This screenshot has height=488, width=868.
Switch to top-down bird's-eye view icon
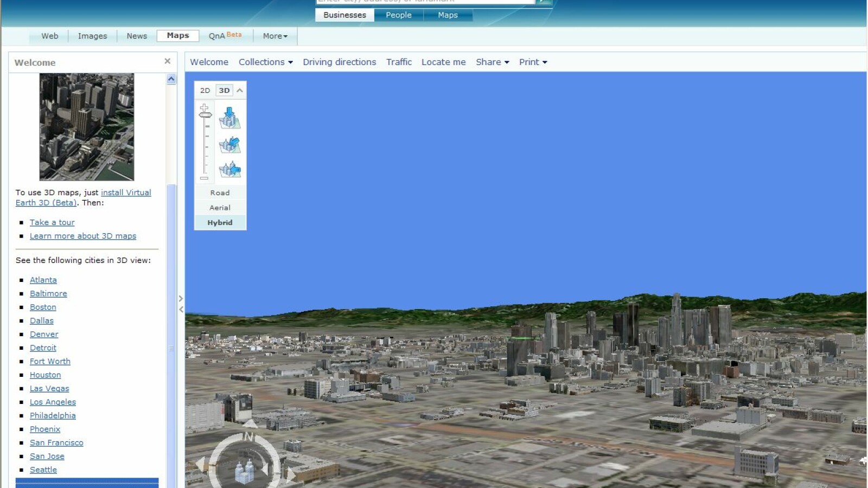click(229, 118)
